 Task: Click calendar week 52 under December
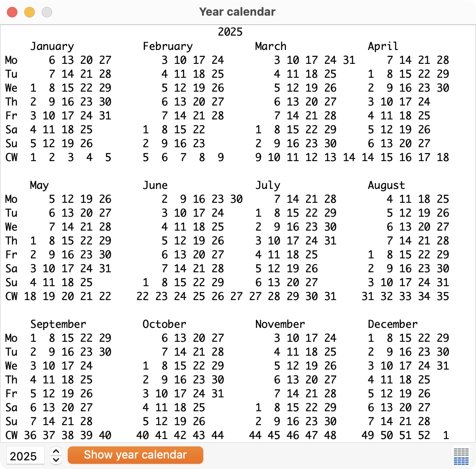coord(424,435)
